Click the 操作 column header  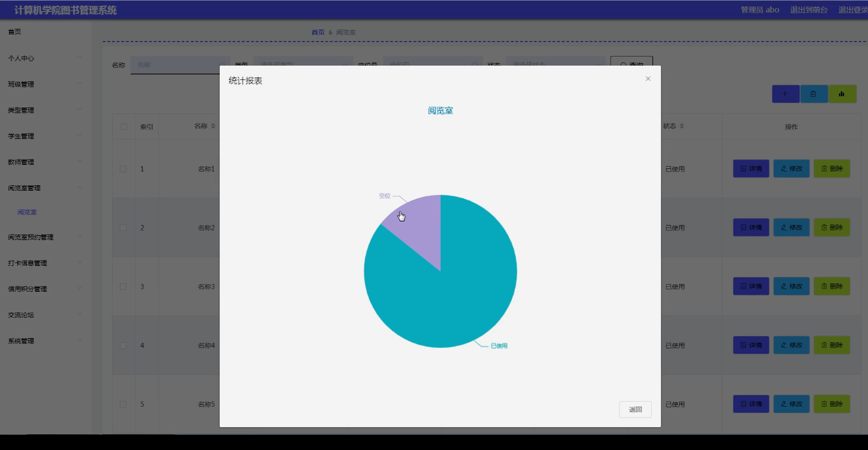(x=792, y=127)
